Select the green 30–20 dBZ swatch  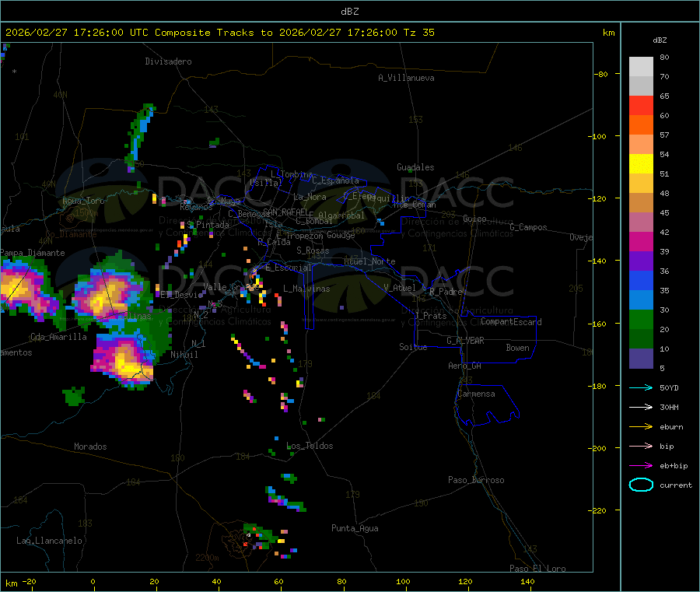(641, 319)
